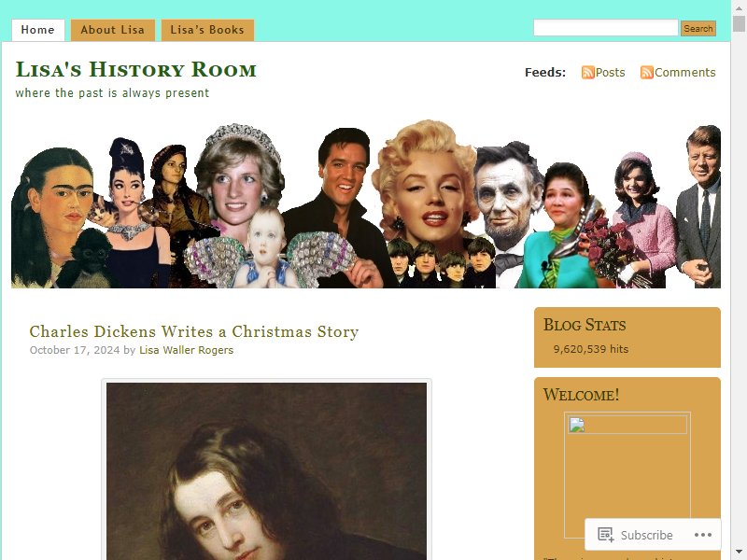Click the broken image icon in Welcome widget
This screenshot has width=747, height=560.
[x=576, y=425]
